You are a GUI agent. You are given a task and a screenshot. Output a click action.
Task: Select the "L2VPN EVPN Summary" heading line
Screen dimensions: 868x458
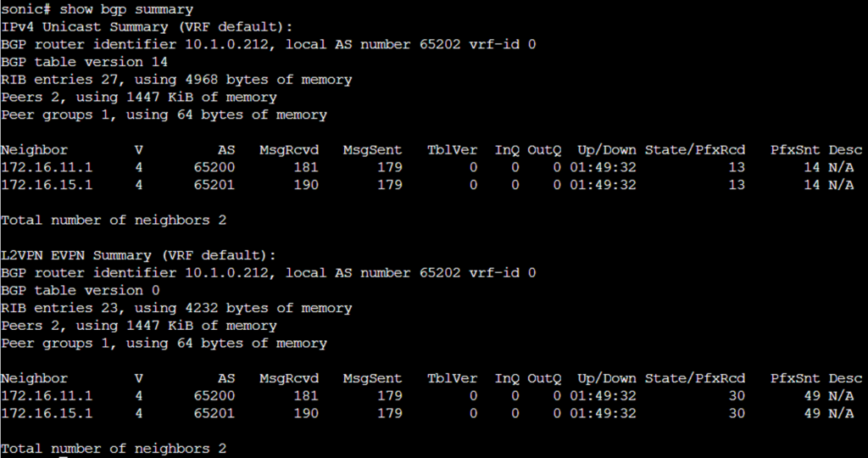(x=138, y=255)
